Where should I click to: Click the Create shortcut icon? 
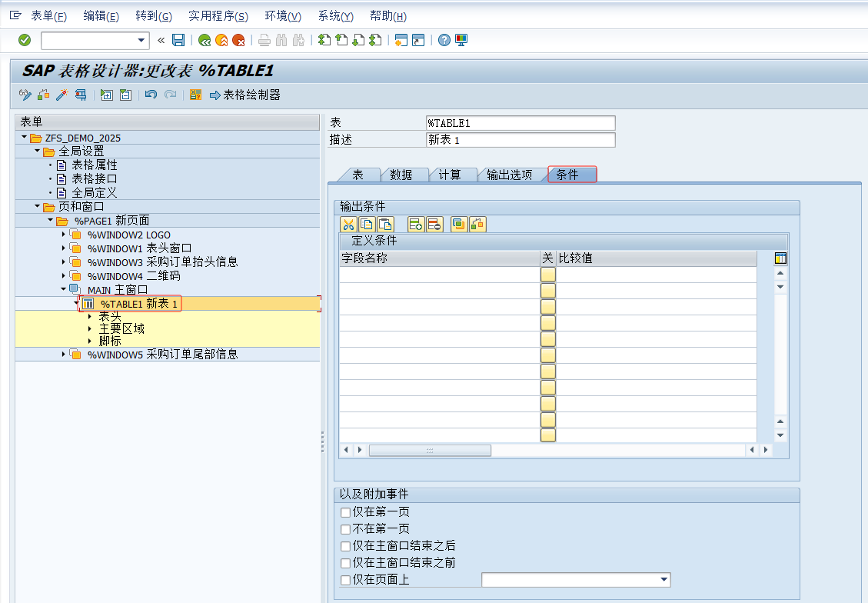[418, 40]
